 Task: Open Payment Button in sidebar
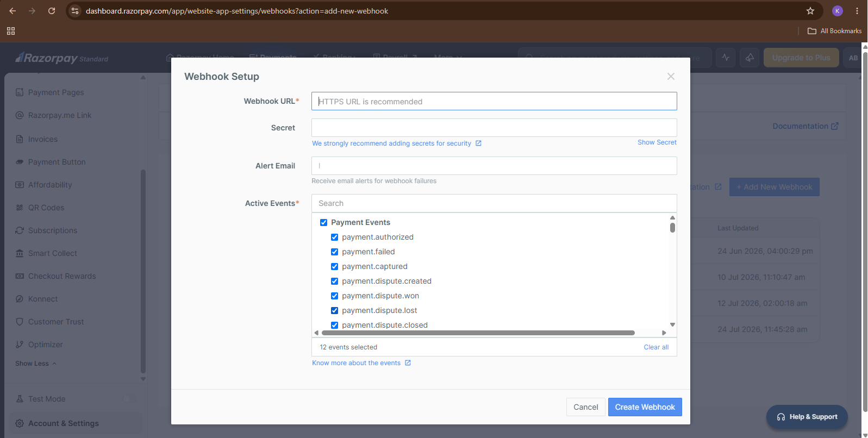57,162
